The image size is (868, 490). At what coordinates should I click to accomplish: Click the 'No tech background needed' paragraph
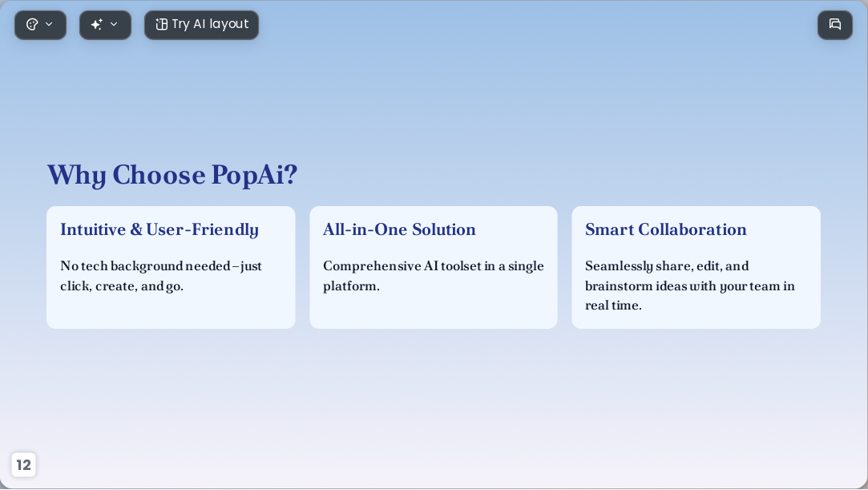pos(161,276)
